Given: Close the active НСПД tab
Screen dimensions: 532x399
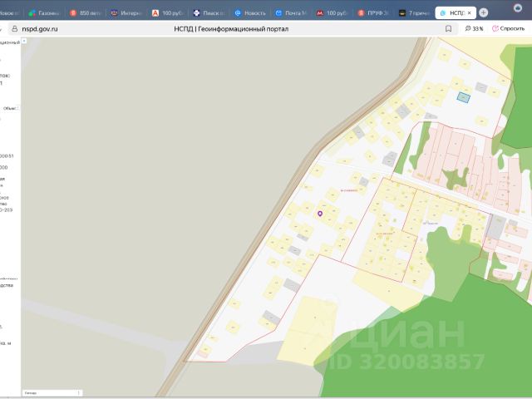Looking at the screenshot, I should tap(469, 13).
